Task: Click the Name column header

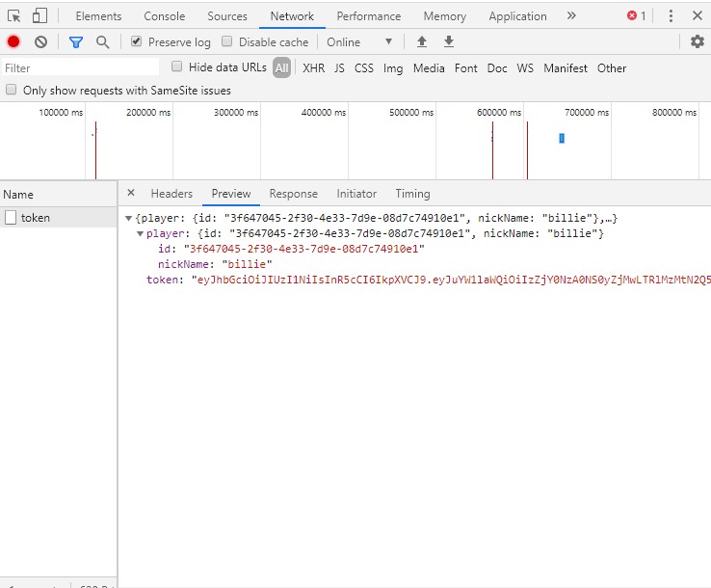Action: tap(59, 195)
